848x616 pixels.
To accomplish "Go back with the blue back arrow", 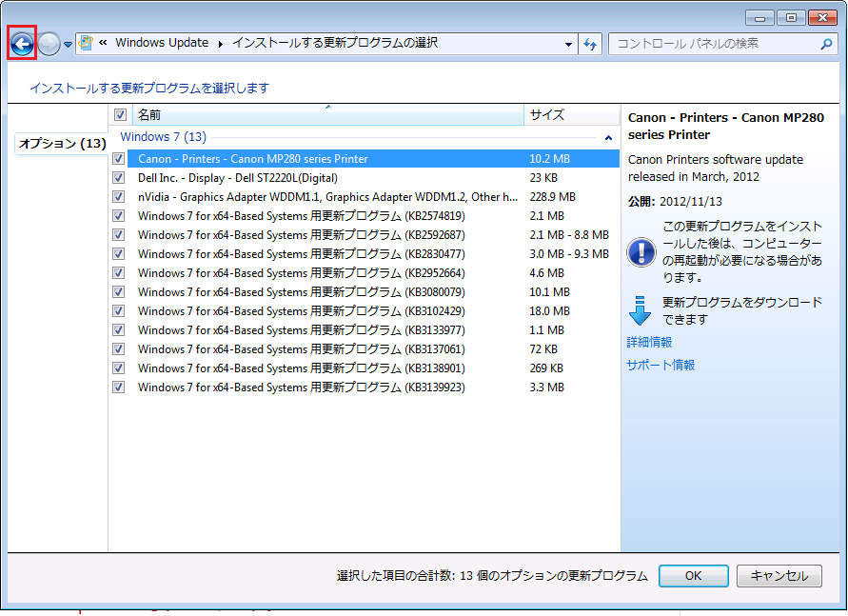I will 22,43.
